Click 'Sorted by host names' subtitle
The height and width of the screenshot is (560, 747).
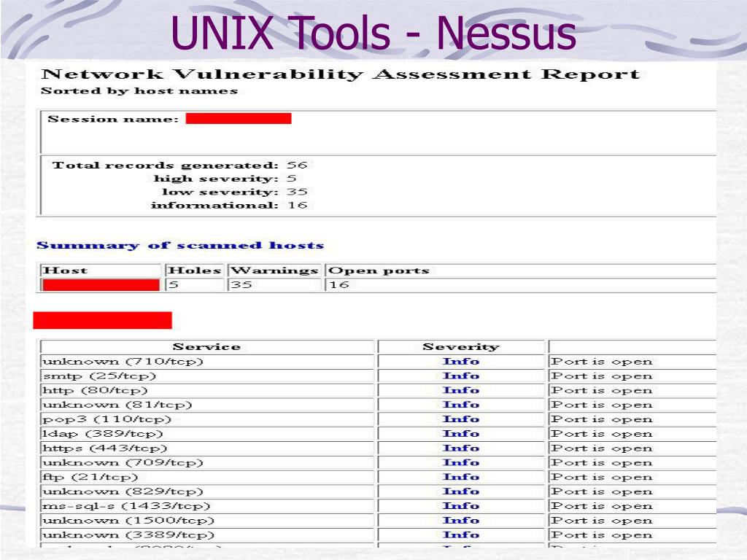pyautogui.click(x=139, y=91)
